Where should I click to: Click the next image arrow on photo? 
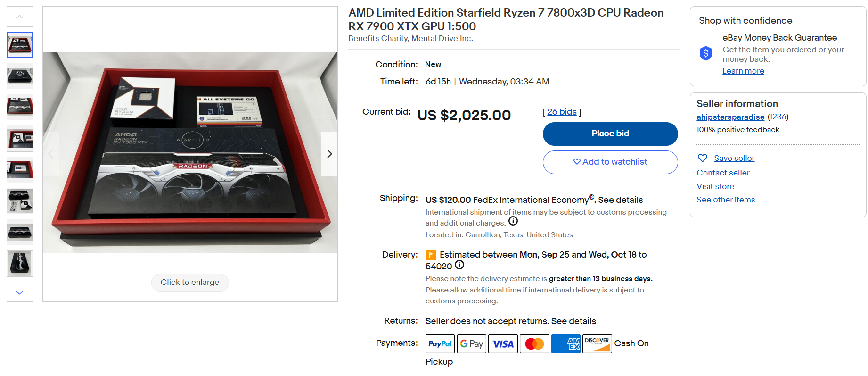click(x=329, y=154)
